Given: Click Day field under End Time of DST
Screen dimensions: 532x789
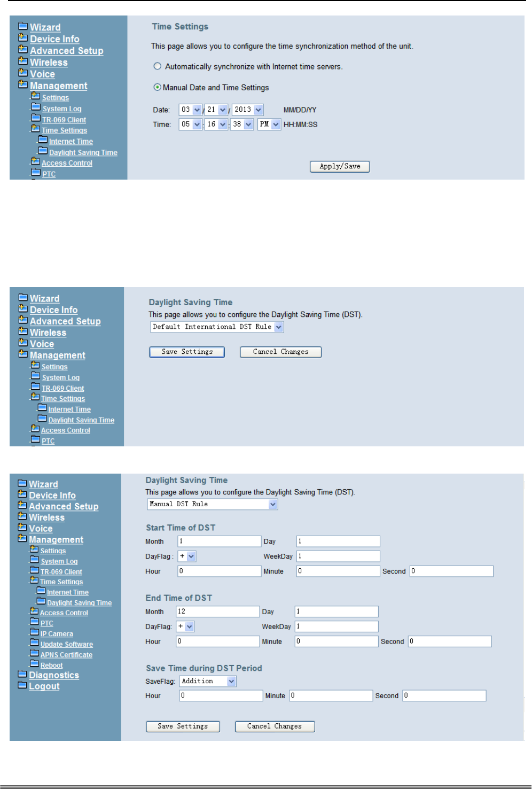Looking at the screenshot, I should 337,611.
